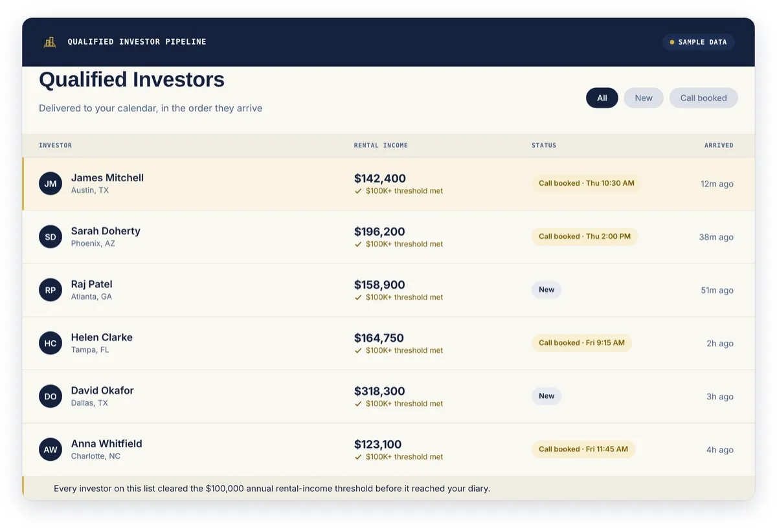Click the $318,300 rental income value
The height and width of the screenshot is (532, 777).
pos(379,391)
